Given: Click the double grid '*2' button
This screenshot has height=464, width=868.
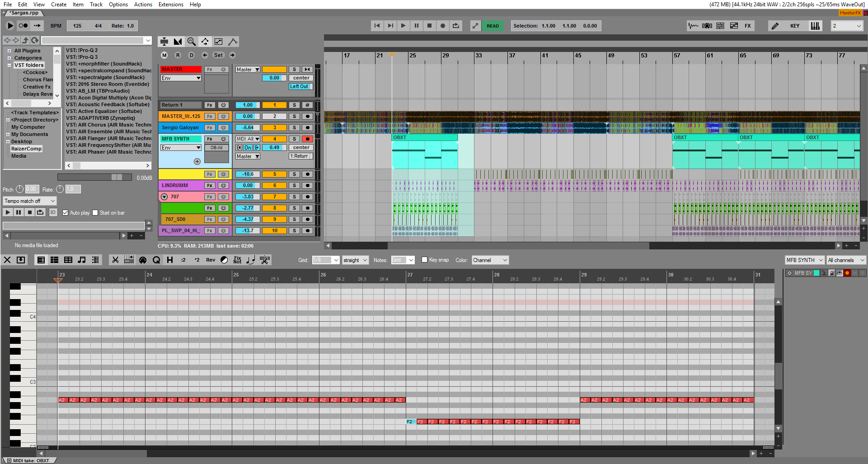Looking at the screenshot, I should [197, 260].
